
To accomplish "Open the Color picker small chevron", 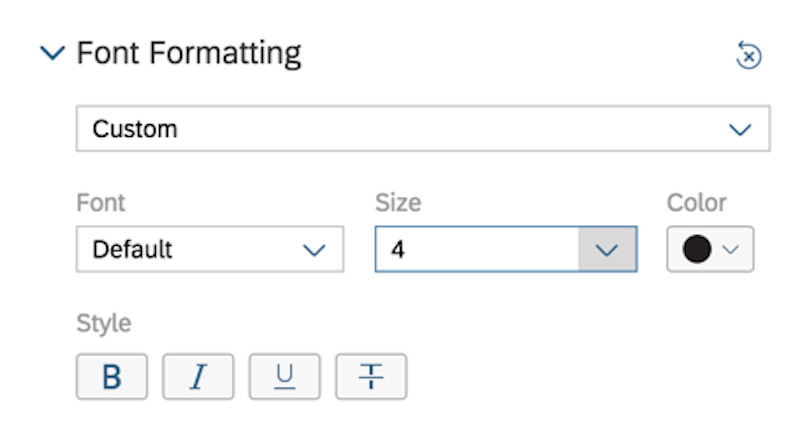I will [x=731, y=249].
